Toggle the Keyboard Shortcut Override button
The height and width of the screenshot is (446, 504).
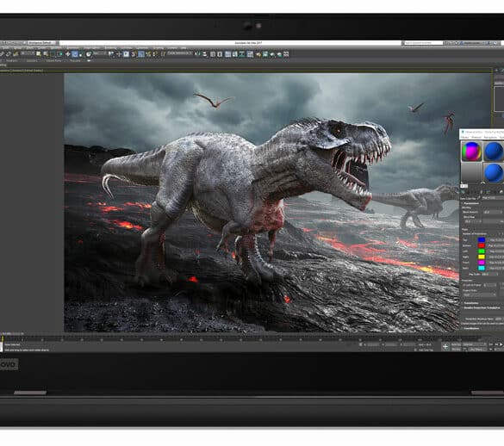[127, 53]
